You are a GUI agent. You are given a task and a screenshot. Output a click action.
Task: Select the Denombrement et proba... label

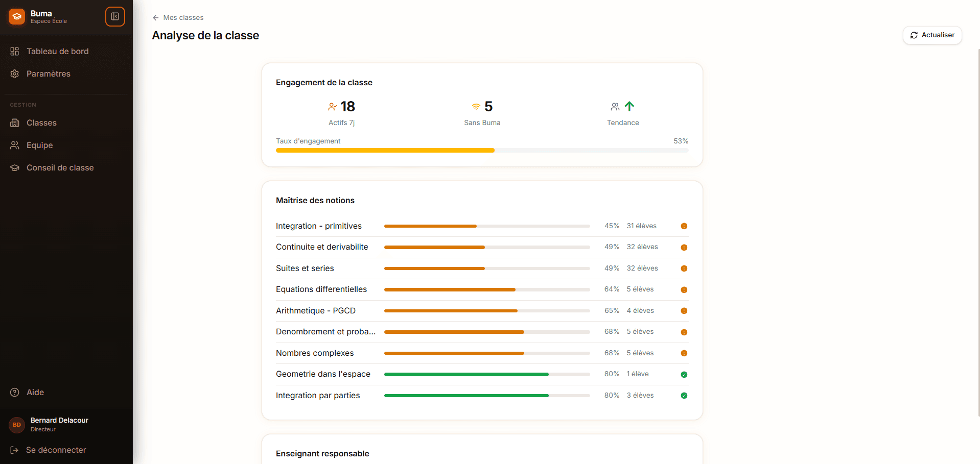325,332
